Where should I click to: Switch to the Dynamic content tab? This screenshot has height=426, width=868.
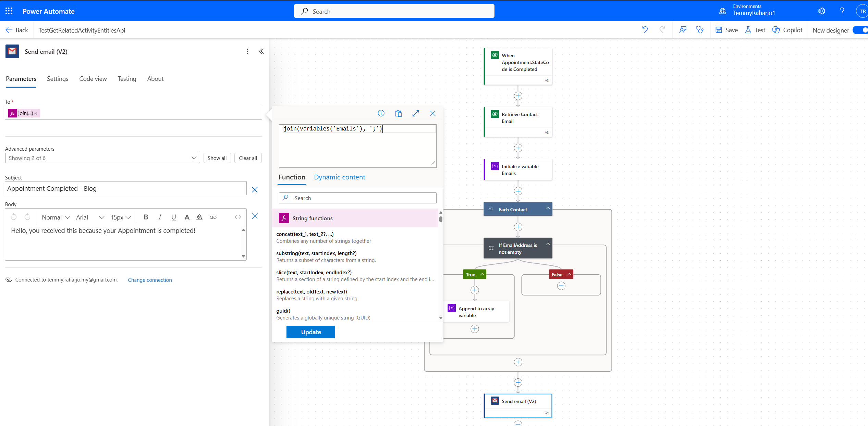340,177
